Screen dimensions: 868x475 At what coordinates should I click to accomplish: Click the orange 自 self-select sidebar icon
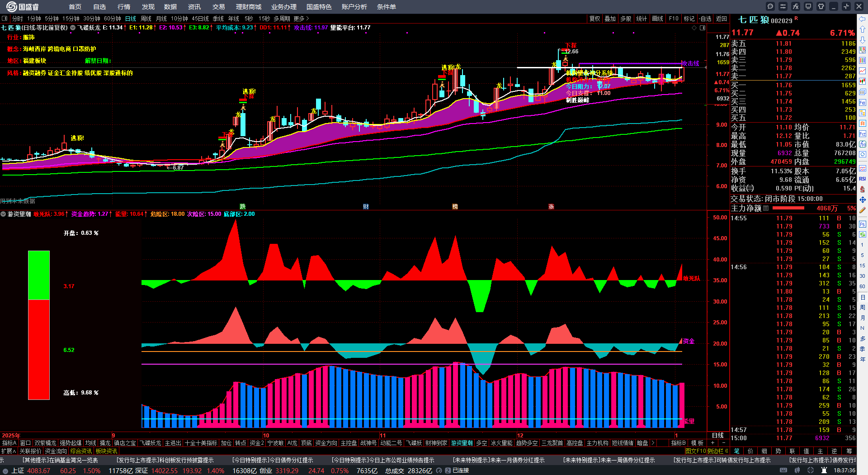point(863,123)
